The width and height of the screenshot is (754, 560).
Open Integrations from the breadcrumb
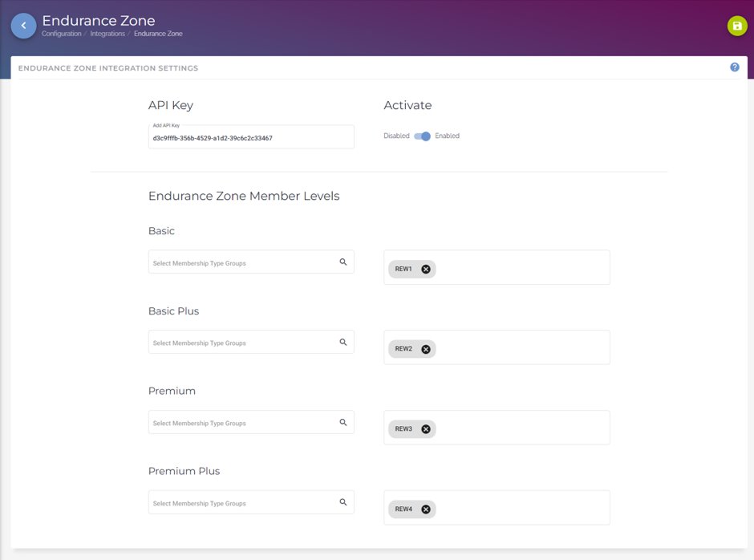(106, 34)
